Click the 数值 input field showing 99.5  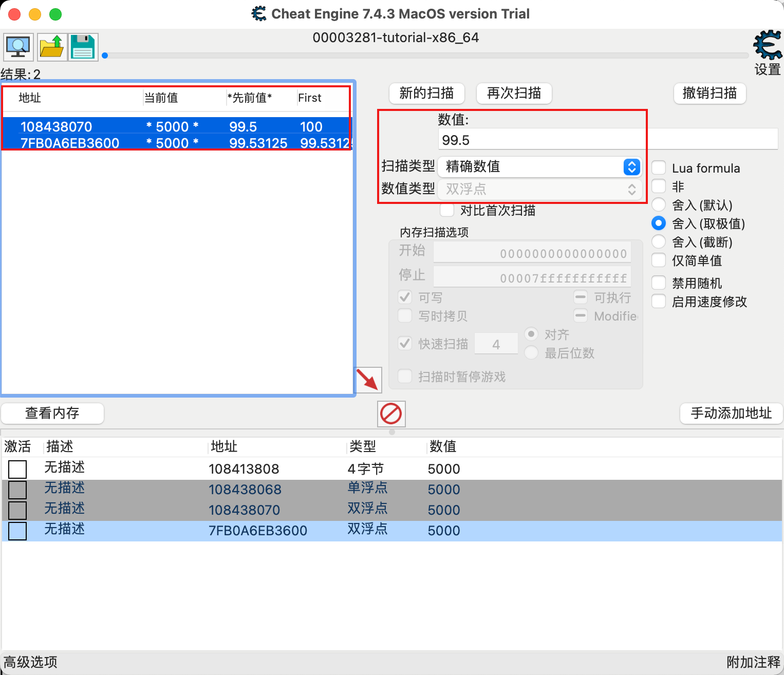[x=540, y=139]
